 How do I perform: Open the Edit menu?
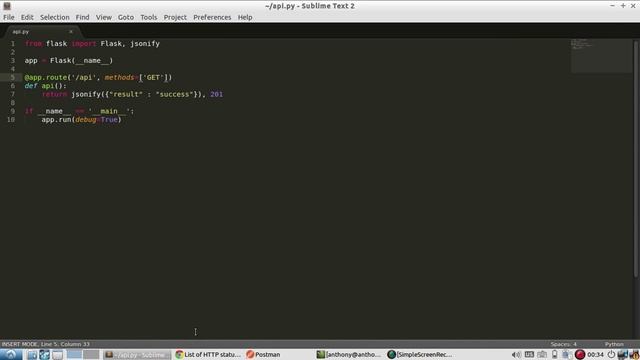[x=27, y=17]
